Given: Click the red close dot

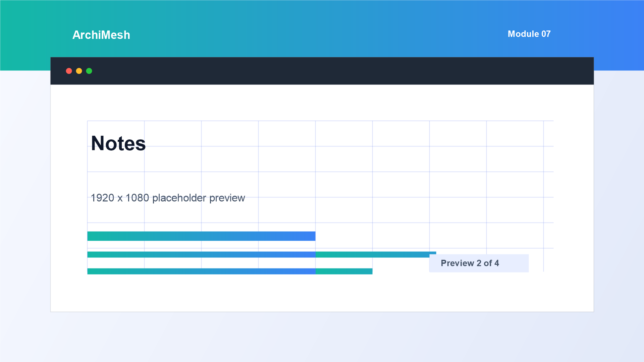Looking at the screenshot, I should click(69, 71).
